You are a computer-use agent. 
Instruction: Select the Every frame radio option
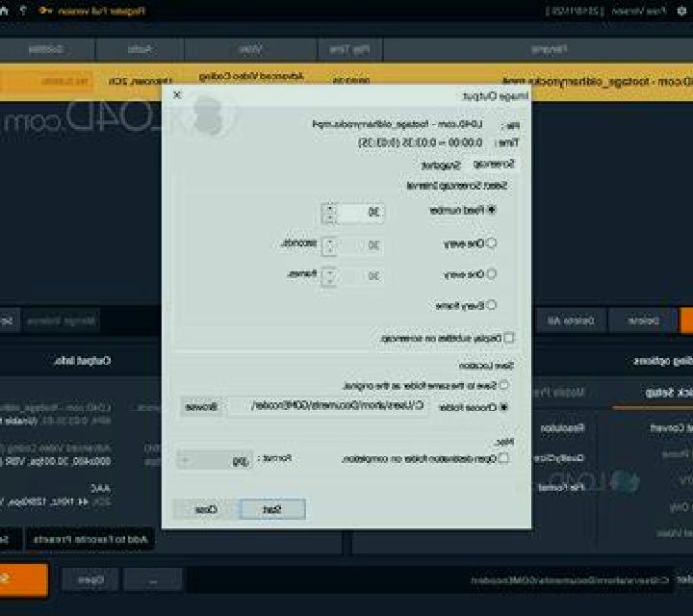click(x=491, y=305)
